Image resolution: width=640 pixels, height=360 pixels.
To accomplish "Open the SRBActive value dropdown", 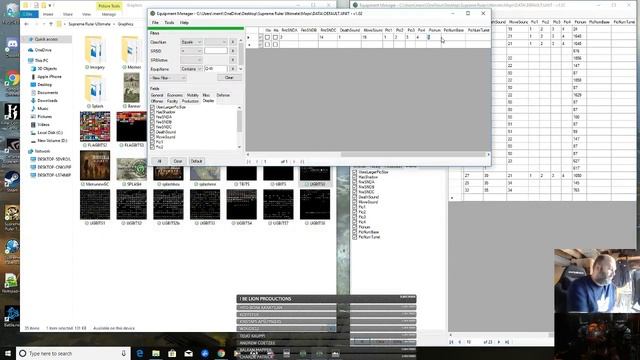I will (x=191, y=60).
